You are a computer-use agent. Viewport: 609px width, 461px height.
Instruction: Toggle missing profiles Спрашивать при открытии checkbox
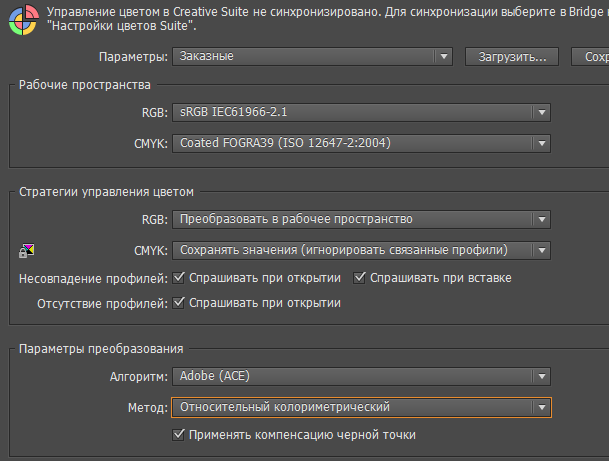point(179,303)
